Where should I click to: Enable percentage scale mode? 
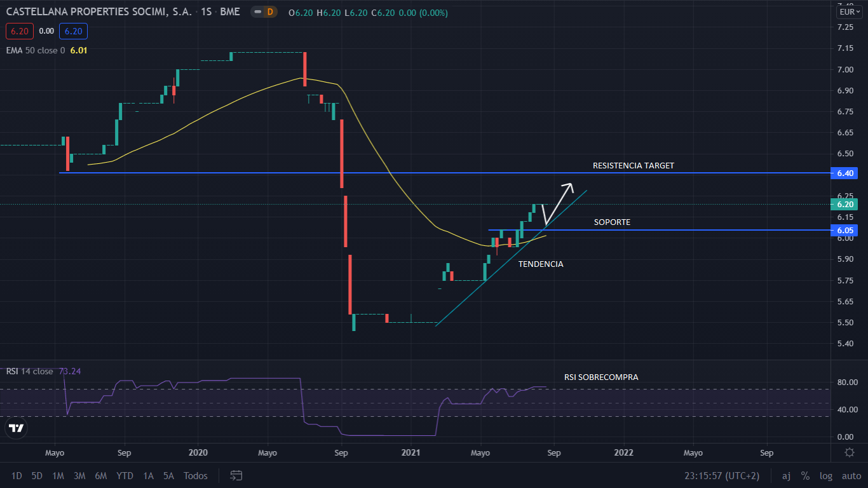[805, 475]
